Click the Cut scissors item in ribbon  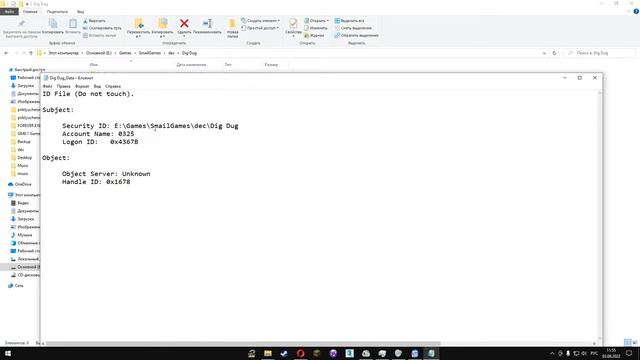tap(94, 20)
